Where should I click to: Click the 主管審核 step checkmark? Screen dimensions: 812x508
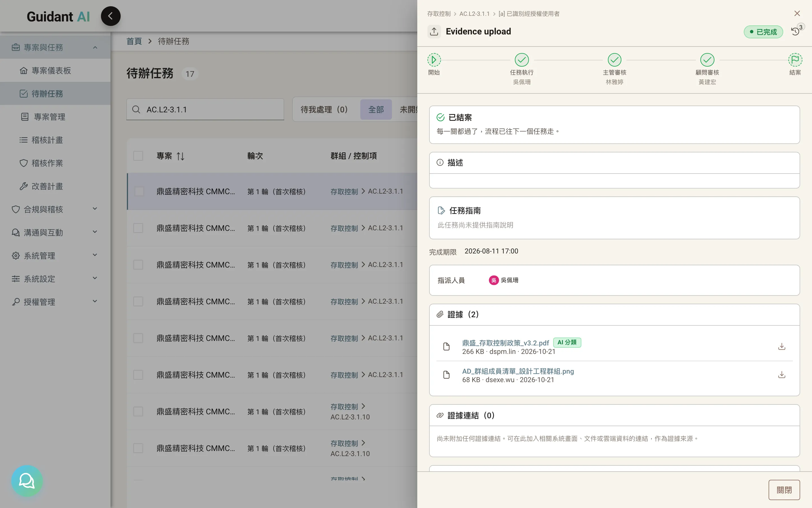[614, 60]
